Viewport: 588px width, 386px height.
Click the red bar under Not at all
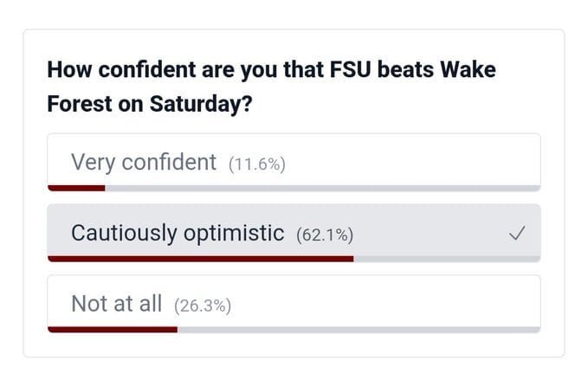tap(113, 329)
